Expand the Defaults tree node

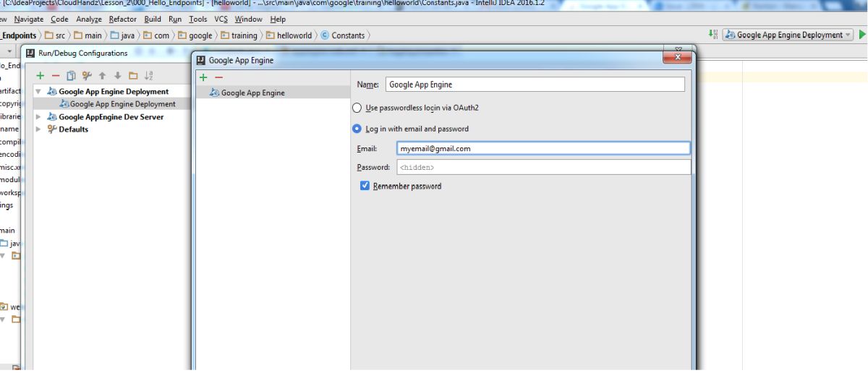point(39,129)
